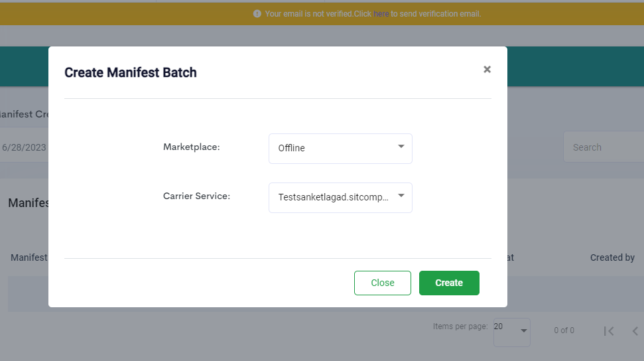
Task: Click the Create Manifest Batch title
Action: pyautogui.click(x=131, y=72)
